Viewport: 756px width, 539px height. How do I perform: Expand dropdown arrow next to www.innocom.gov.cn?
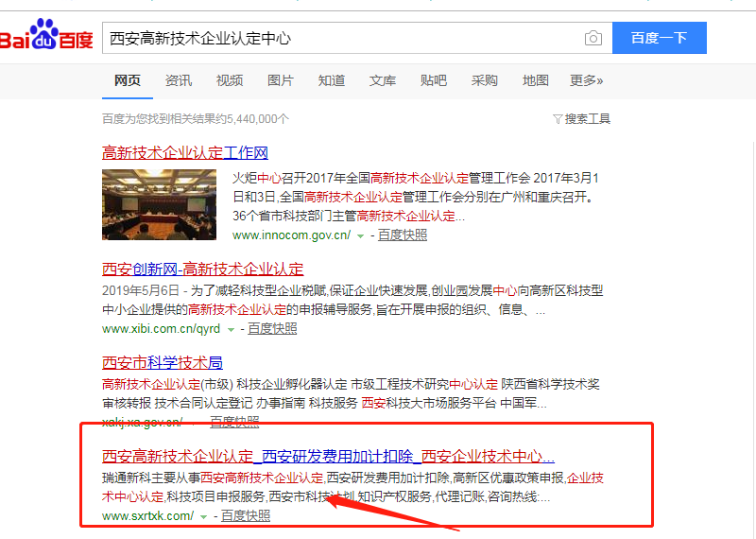click(x=360, y=235)
